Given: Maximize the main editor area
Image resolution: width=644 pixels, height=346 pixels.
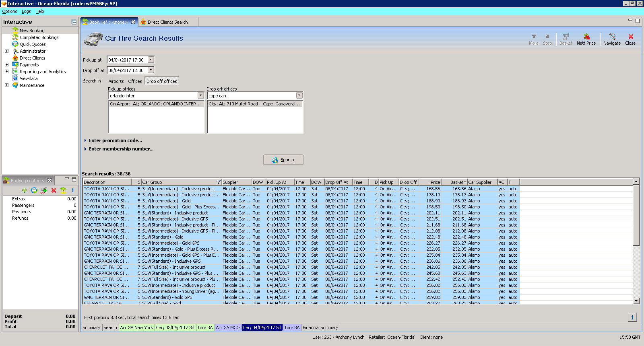Looking at the screenshot, I should pyautogui.click(x=638, y=21).
